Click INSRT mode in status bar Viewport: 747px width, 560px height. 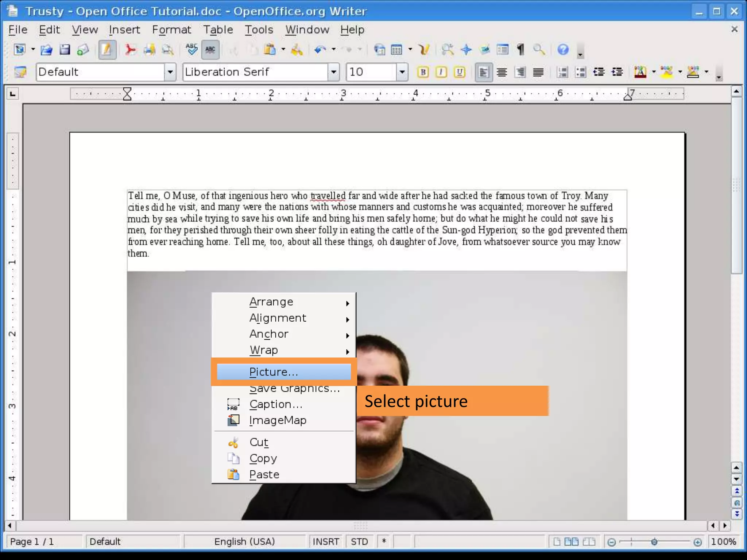coord(325,542)
